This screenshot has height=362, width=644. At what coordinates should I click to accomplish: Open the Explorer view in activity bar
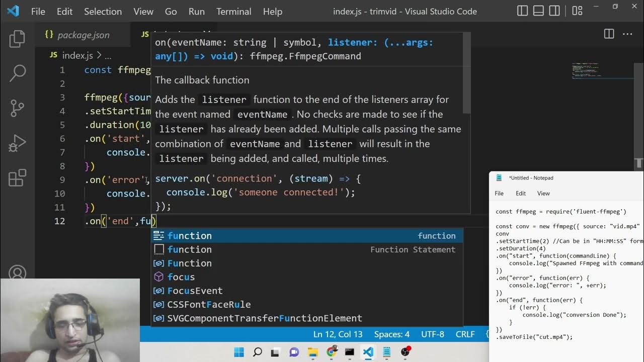pyautogui.click(x=17, y=39)
